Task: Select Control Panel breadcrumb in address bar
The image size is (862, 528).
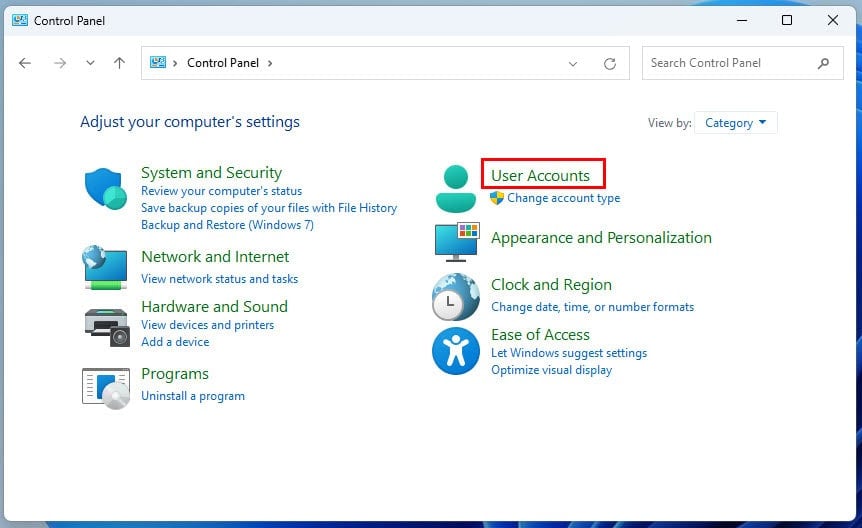Action: coord(223,63)
